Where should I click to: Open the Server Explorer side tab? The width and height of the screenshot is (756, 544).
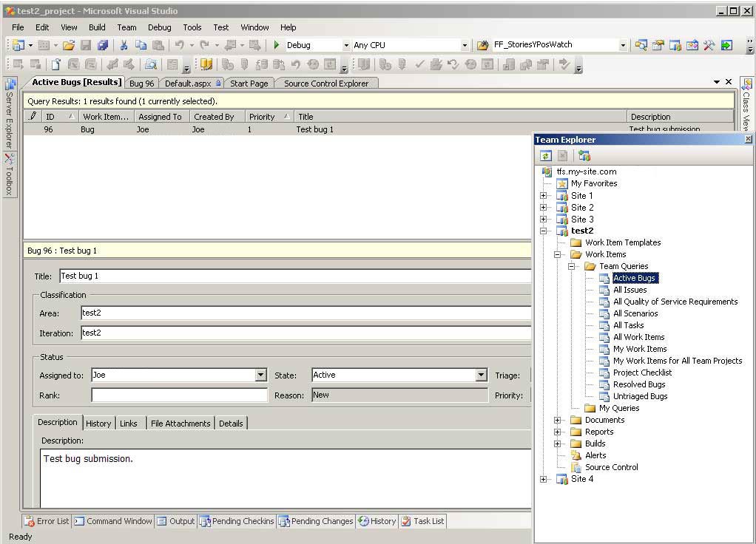coord(9,114)
